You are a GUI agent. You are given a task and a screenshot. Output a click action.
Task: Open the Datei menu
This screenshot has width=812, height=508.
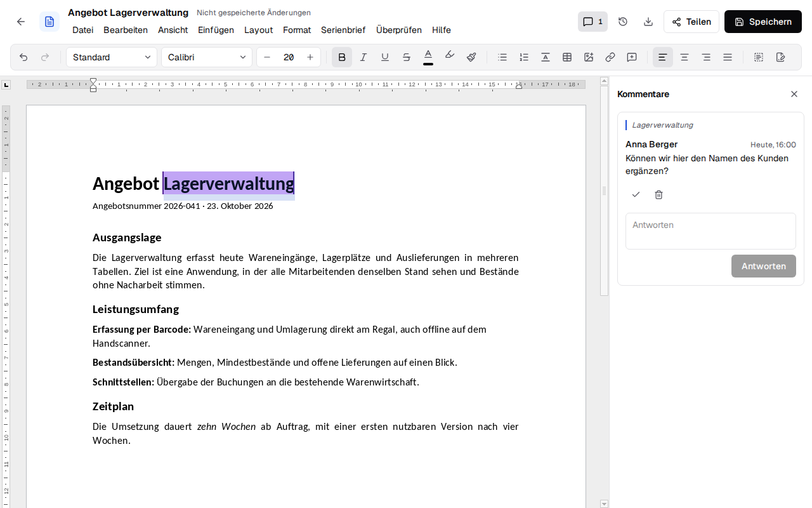pos(82,30)
